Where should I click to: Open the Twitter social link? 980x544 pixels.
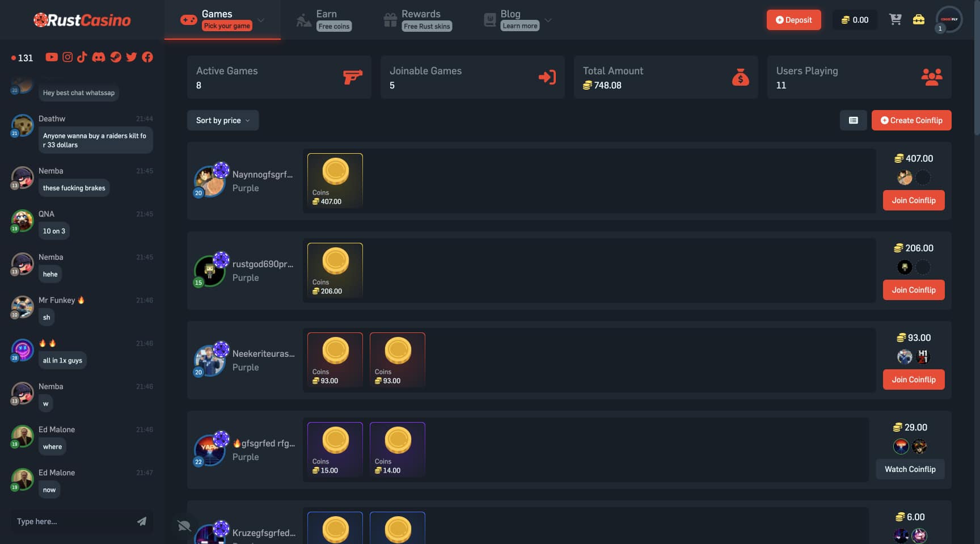click(x=132, y=57)
